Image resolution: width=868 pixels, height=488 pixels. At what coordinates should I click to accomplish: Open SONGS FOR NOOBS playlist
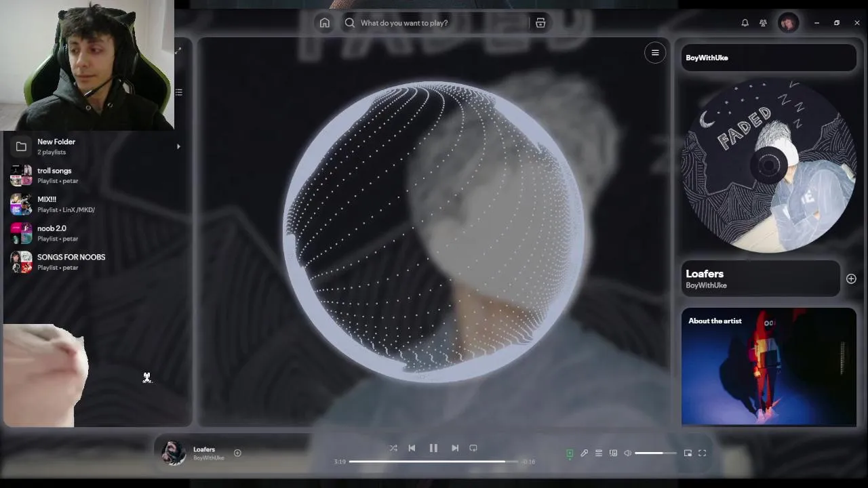pos(95,262)
